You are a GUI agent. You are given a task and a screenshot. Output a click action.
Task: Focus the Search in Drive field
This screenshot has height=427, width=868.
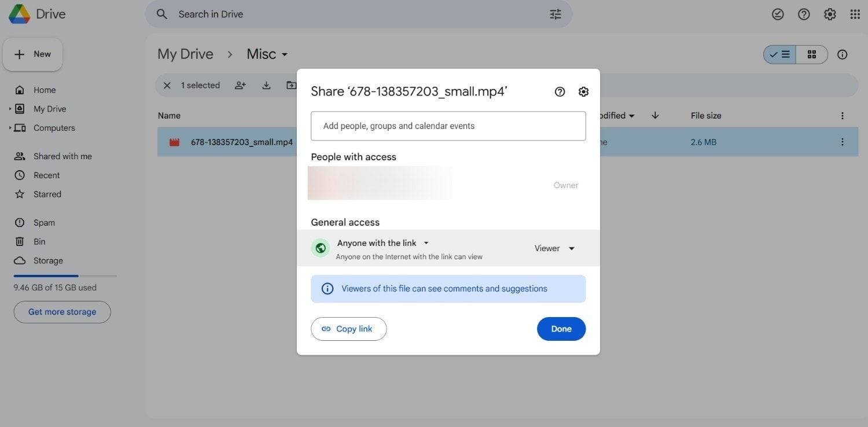click(x=359, y=14)
